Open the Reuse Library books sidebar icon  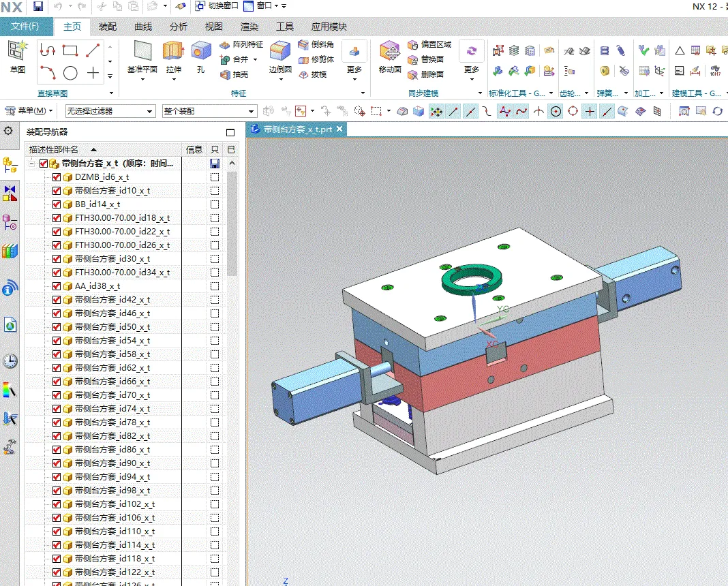[10, 251]
